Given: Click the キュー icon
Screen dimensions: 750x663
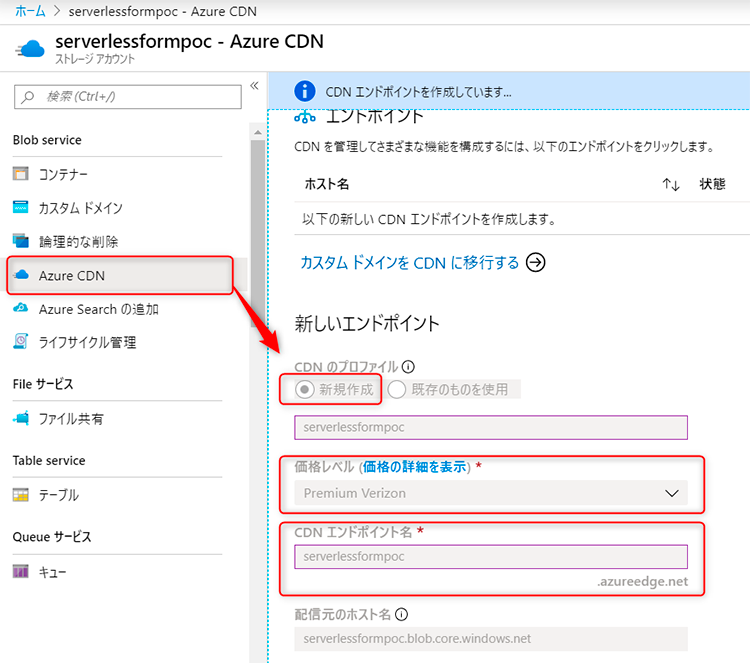Looking at the screenshot, I should (x=22, y=571).
